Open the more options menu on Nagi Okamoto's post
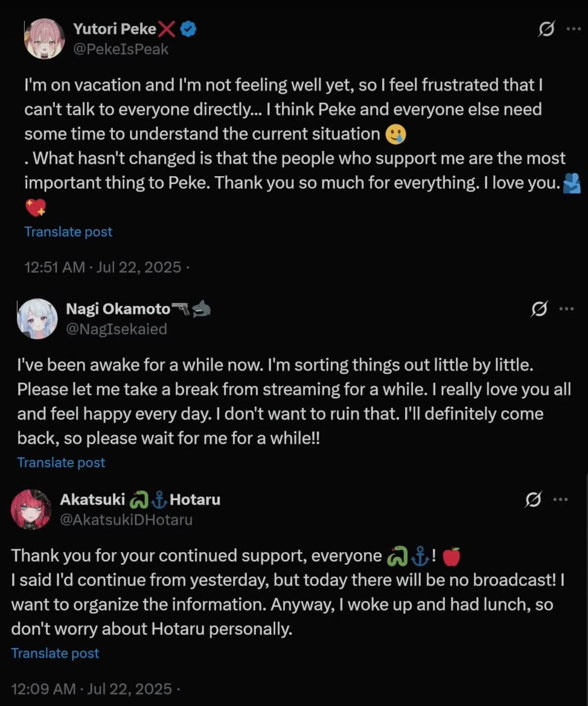The image size is (588, 706). 566,309
